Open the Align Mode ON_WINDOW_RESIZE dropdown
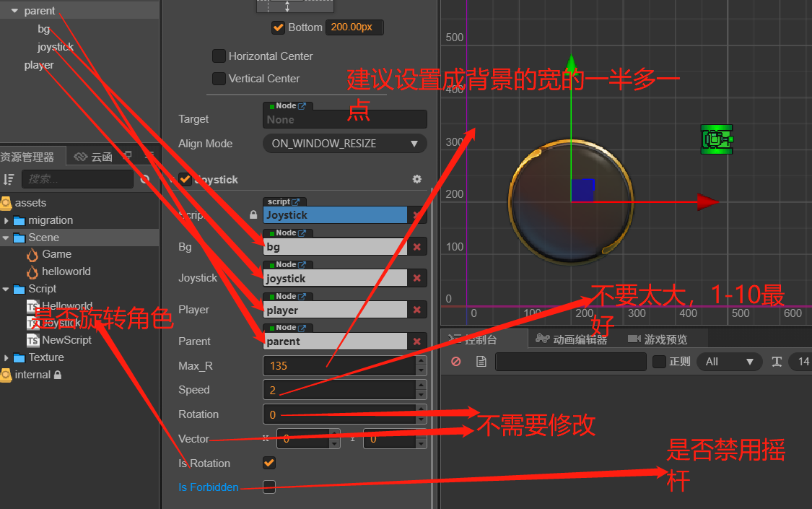The image size is (812, 509). 345,144
